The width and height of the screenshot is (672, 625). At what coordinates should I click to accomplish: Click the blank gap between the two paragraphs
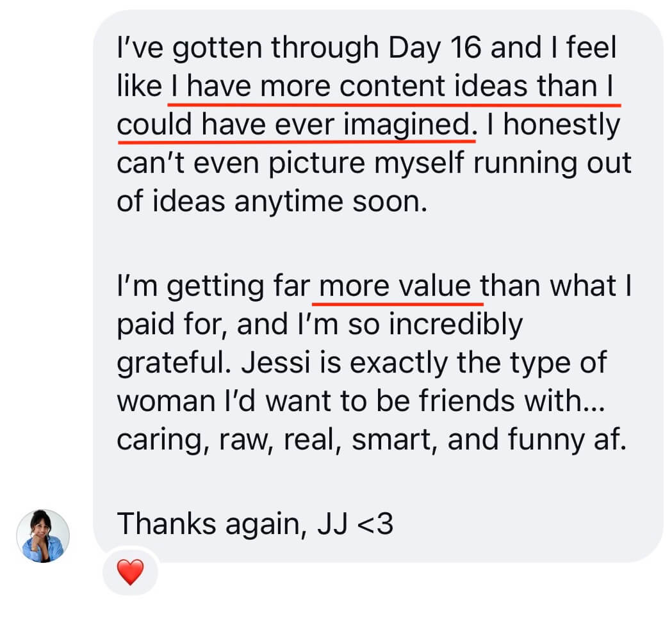tap(373, 244)
